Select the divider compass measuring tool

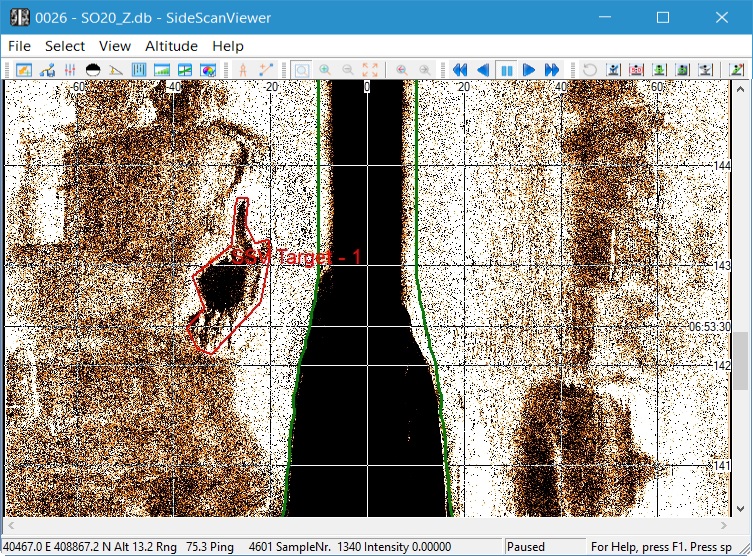[x=241, y=70]
